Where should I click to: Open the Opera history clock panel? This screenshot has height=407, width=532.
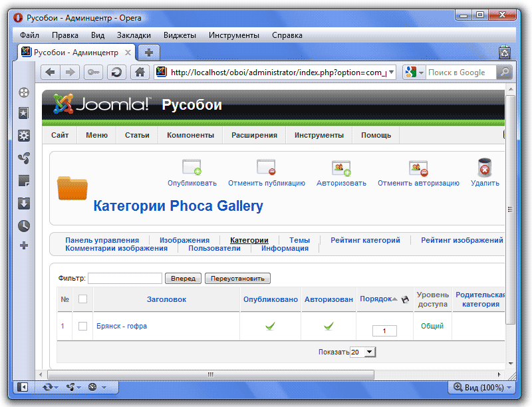point(24,225)
